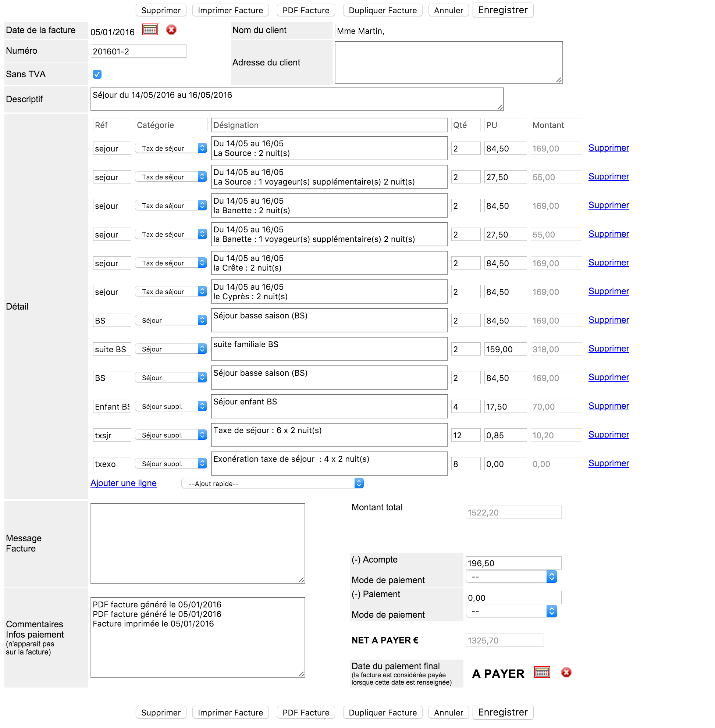715x728 pixels.
Task: Open calendar for final payment date
Action: click(541, 672)
